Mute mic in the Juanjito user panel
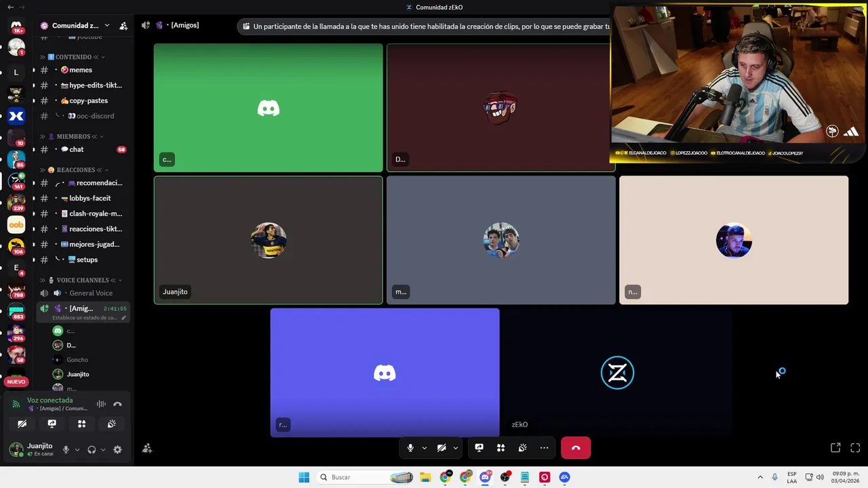 coord(66,449)
